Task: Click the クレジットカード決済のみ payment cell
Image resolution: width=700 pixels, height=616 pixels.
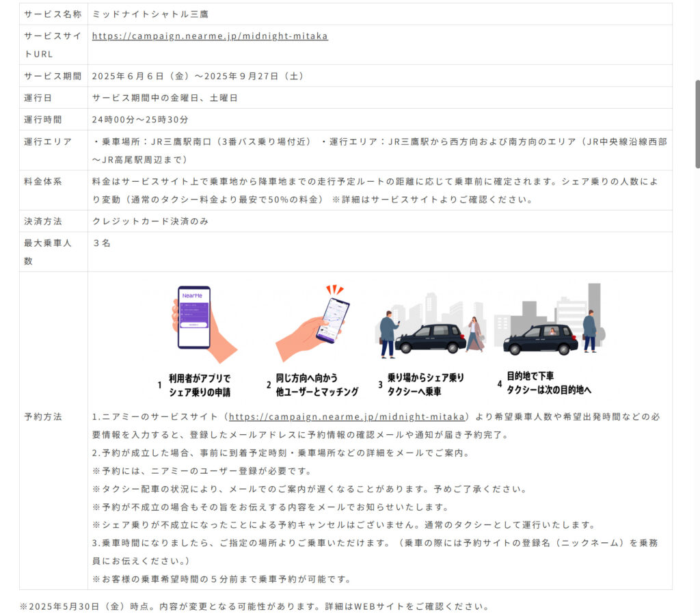Action: (x=150, y=222)
